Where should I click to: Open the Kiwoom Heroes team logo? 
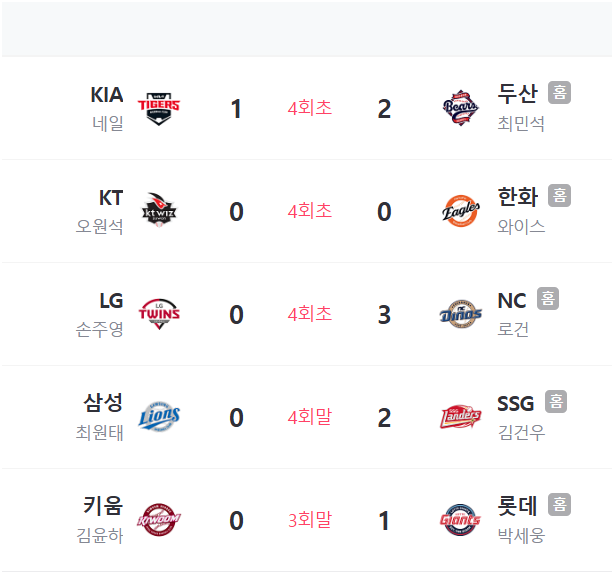click(x=159, y=520)
